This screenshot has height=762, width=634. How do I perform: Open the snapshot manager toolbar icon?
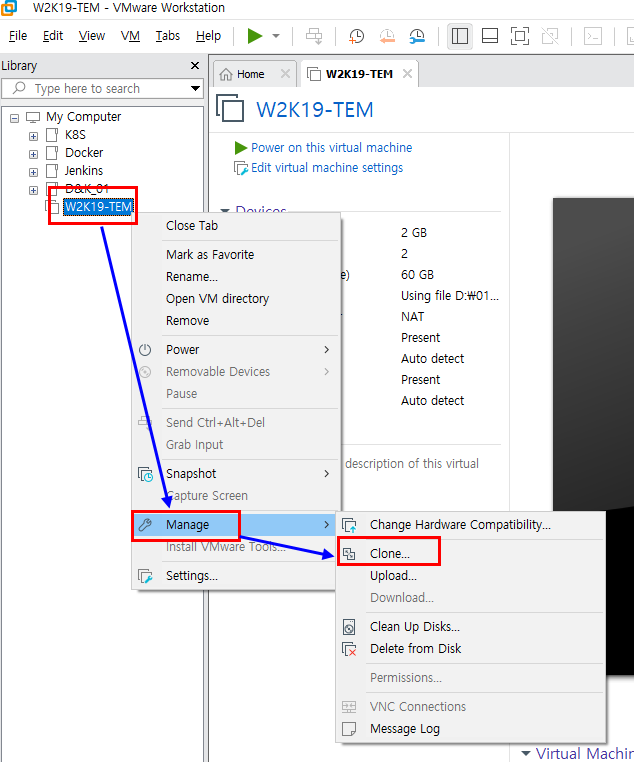tap(417, 36)
